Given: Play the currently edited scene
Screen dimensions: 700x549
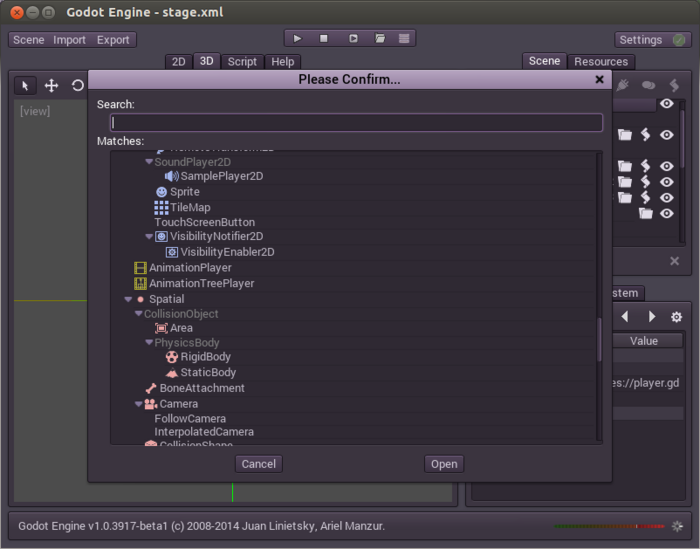Looking at the screenshot, I should tap(353, 39).
